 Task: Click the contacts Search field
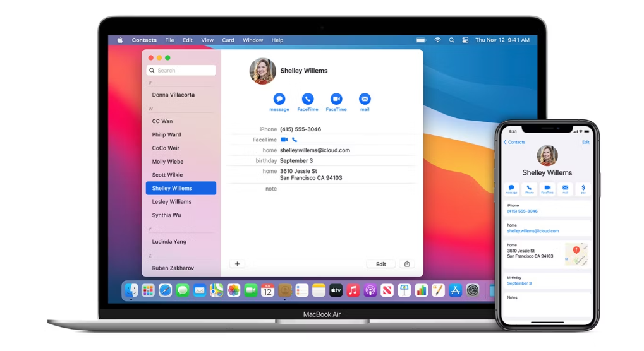pyautogui.click(x=181, y=71)
